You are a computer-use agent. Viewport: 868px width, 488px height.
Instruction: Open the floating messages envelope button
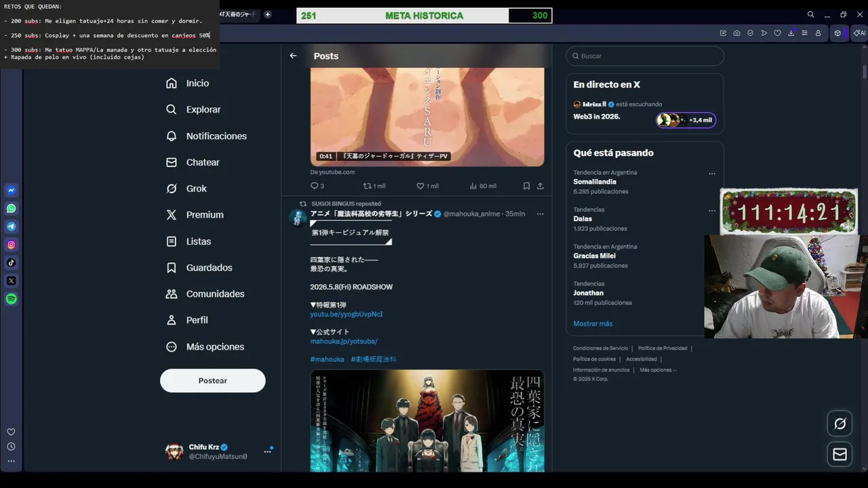[840, 454]
